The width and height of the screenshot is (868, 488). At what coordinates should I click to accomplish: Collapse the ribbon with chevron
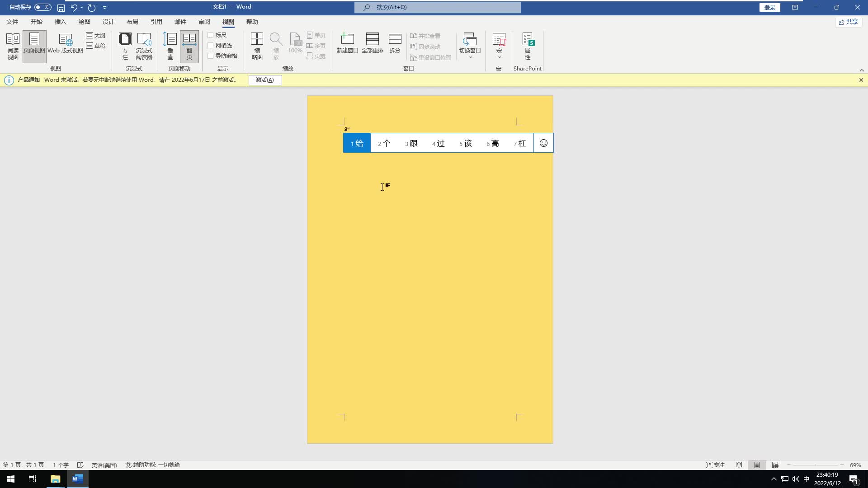862,70
